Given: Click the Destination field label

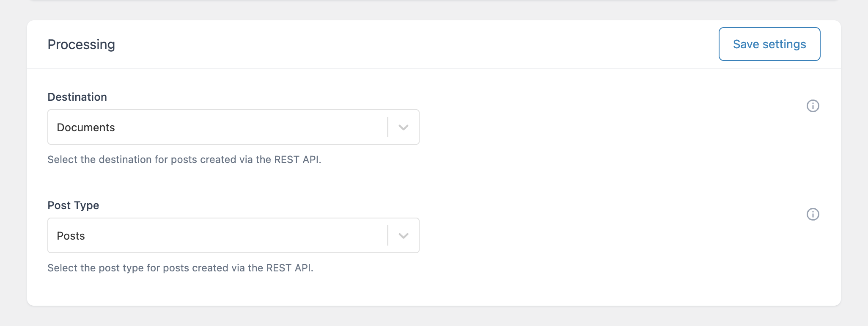Looking at the screenshot, I should (x=77, y=97).
